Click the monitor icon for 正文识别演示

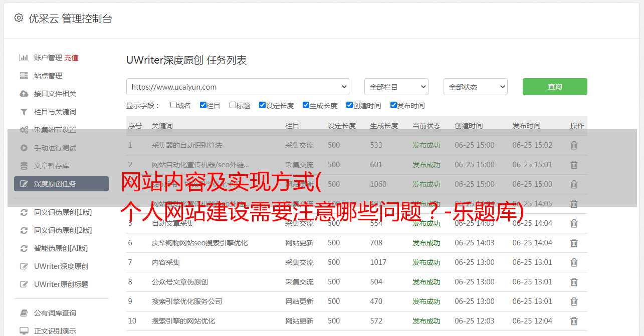pyautogui.click(x=24, y=331)
